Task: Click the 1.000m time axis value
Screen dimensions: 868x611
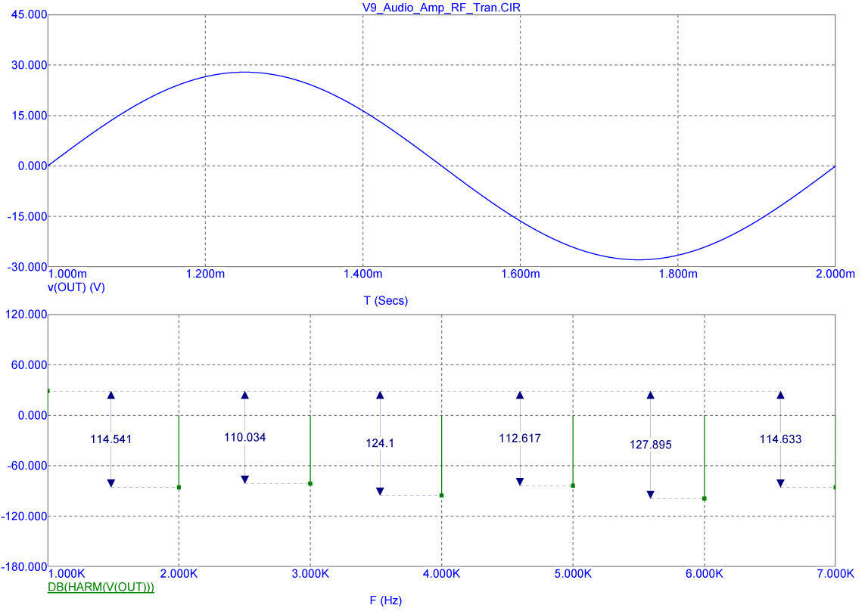Action: point(67,274)
